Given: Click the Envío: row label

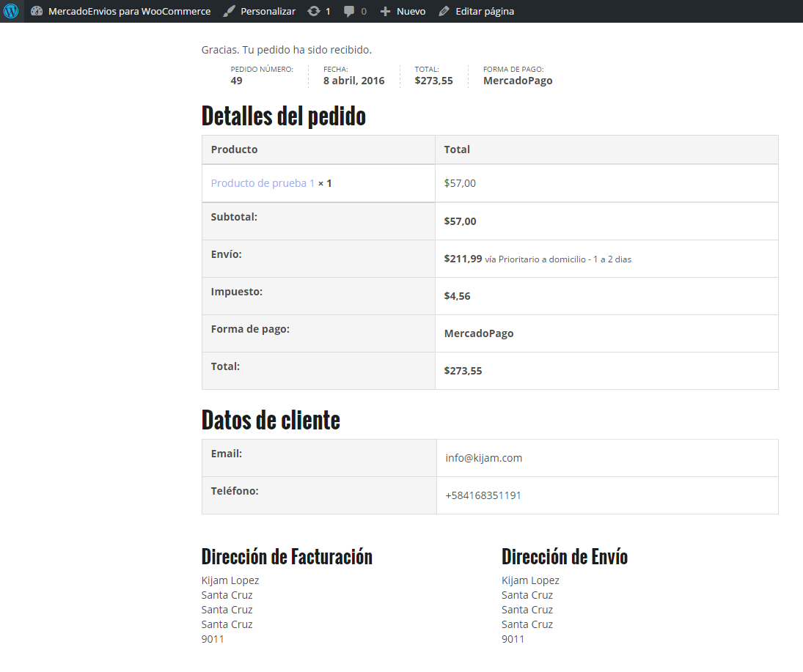Looking at the screenshot, I should [227, 254].
